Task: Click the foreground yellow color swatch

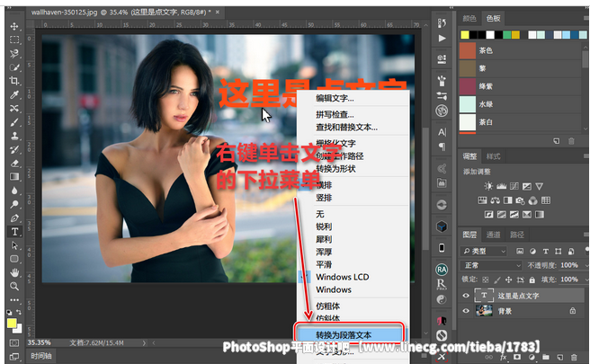Action: [12, 324]
